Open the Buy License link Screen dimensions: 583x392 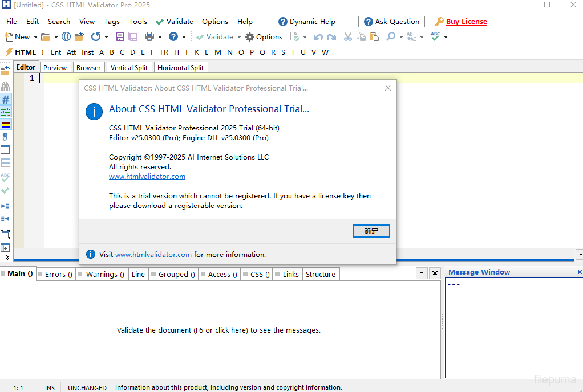point(466,22)
